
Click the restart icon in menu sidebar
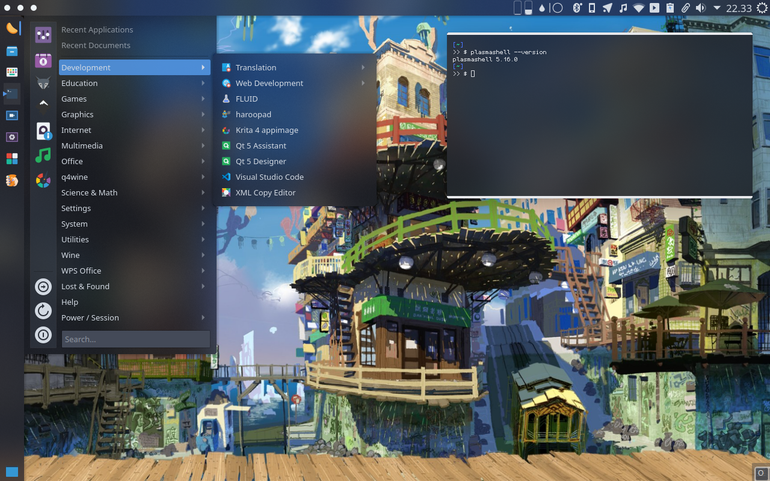[43, 311]
